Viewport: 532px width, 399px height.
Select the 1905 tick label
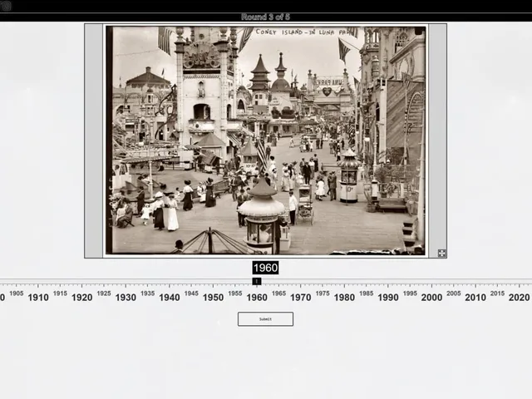(x=17, y=293)
